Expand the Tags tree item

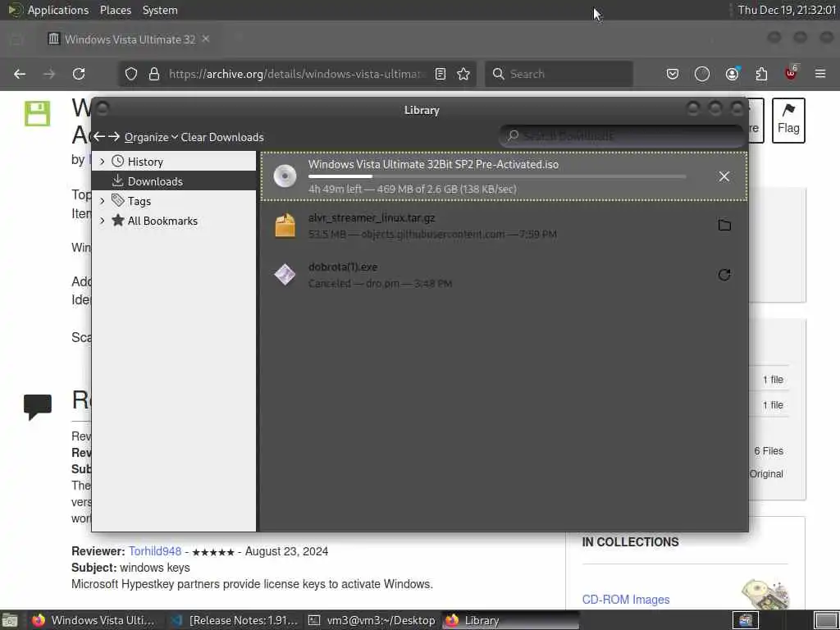point(103,201)
